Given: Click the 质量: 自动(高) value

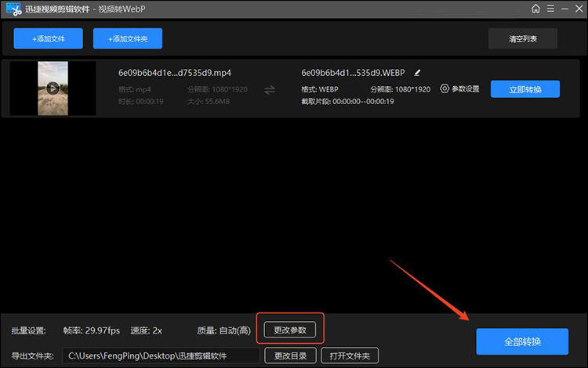Looking at the screenshot, I should [224, 330].
